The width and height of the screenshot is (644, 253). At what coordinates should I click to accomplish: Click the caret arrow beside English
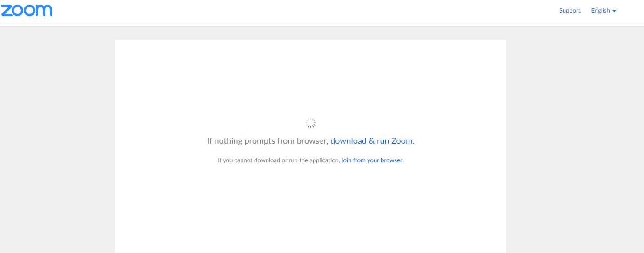click(614, 11)
